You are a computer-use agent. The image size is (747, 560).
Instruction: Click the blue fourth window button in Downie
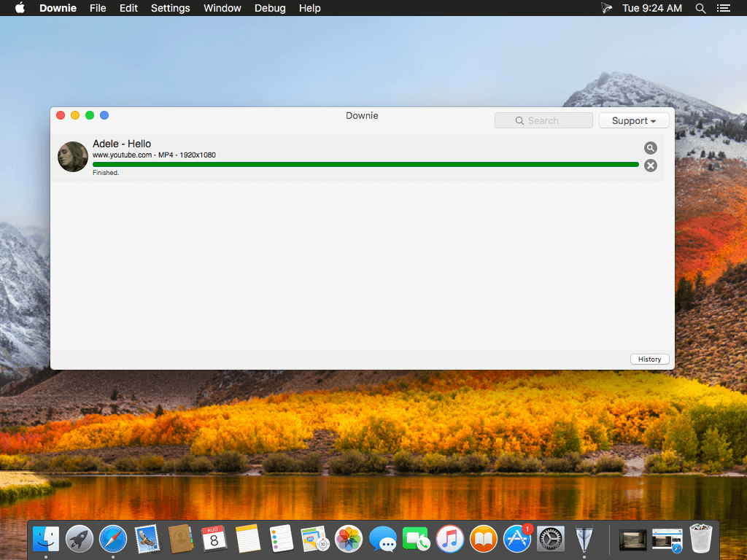click(104, 115)
